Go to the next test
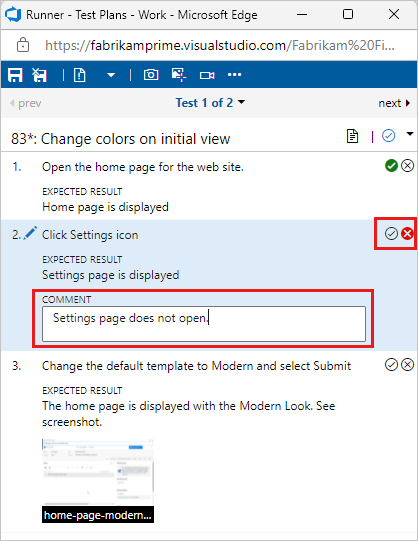This screenshot has width=418, height=541. (394, 103)
